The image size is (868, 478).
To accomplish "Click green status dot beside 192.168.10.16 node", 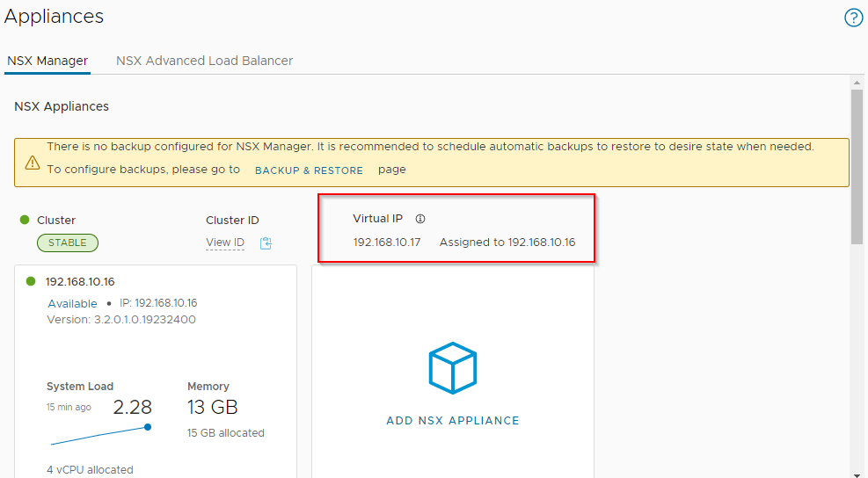I will click(x=31, y=281).
